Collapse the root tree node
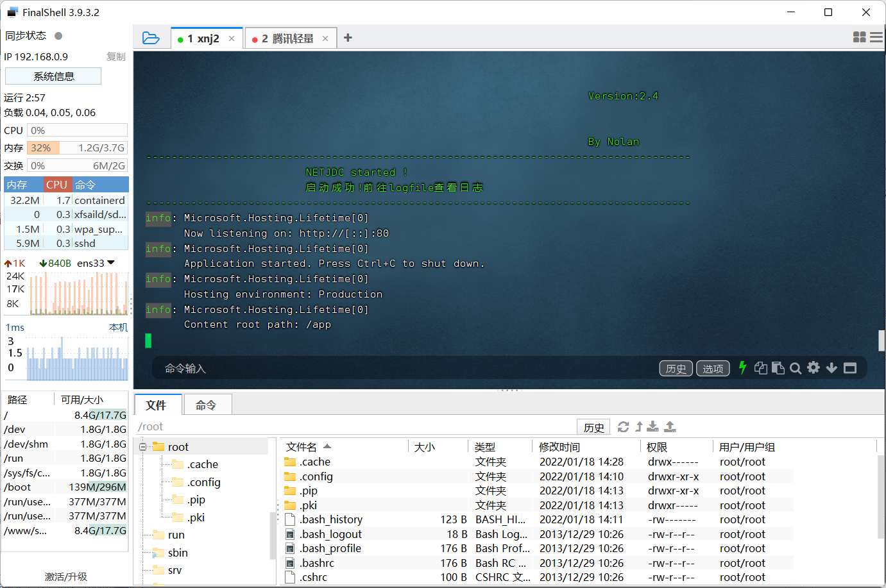This screenshot has height=588, width=886. click(x=143, y=447)
